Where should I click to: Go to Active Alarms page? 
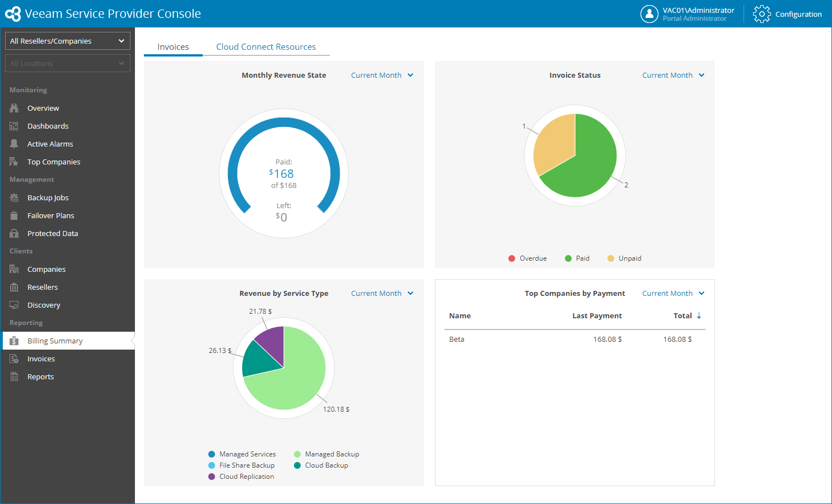tap(68, 144)
